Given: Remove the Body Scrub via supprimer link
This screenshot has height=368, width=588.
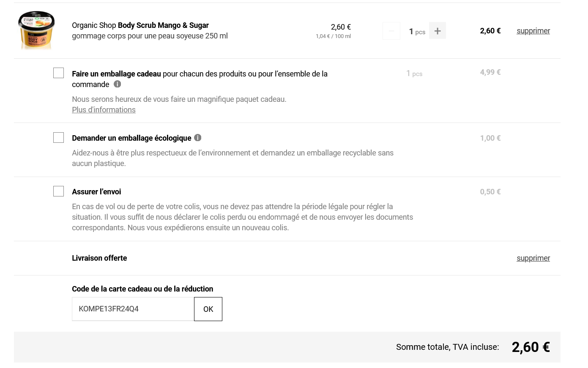Looking at the screenshot, I should (x=533, y=31).
